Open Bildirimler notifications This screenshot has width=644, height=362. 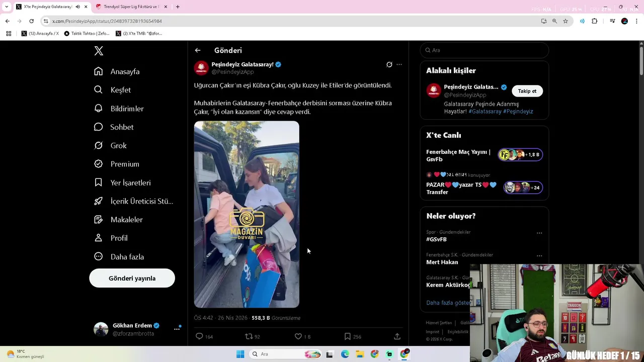click(119, 109)
